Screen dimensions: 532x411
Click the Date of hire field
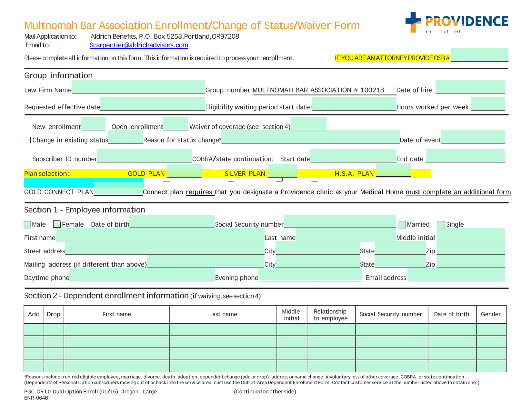470,87
